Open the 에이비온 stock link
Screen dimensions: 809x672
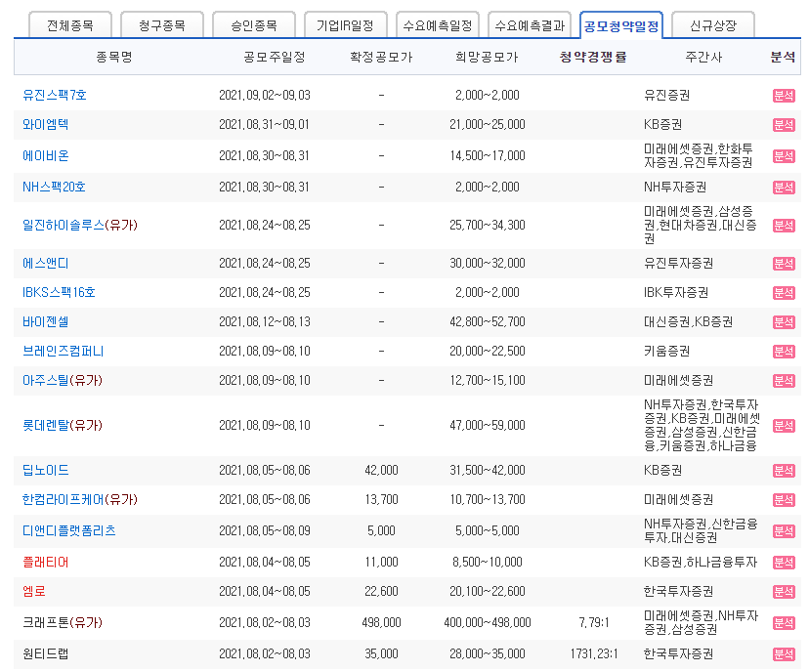coord(45,155)
